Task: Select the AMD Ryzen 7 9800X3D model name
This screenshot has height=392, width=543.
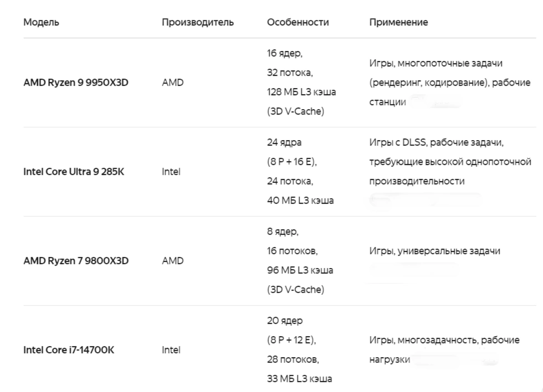Action: [x=76, y=261]
